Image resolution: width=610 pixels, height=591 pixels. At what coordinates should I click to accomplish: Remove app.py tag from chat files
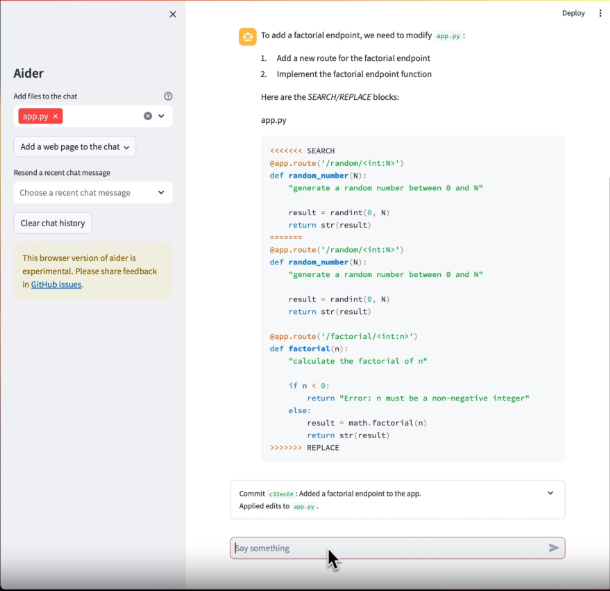(x=56, y=116)
